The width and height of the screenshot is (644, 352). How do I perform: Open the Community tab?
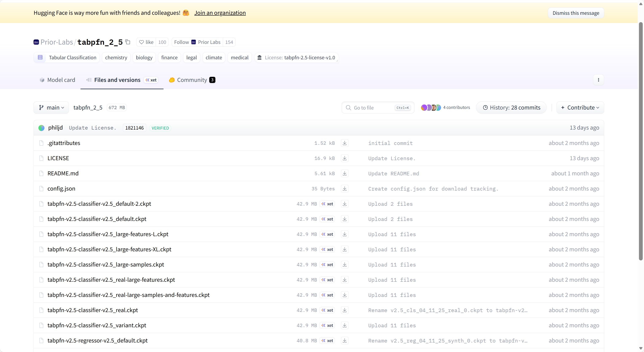192,80
